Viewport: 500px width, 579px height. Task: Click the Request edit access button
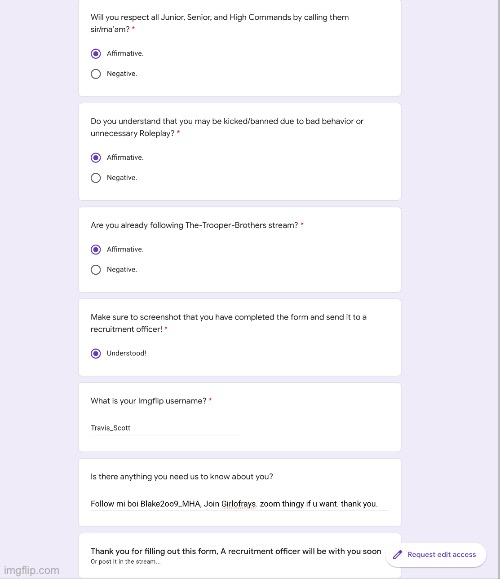[436, 554]
